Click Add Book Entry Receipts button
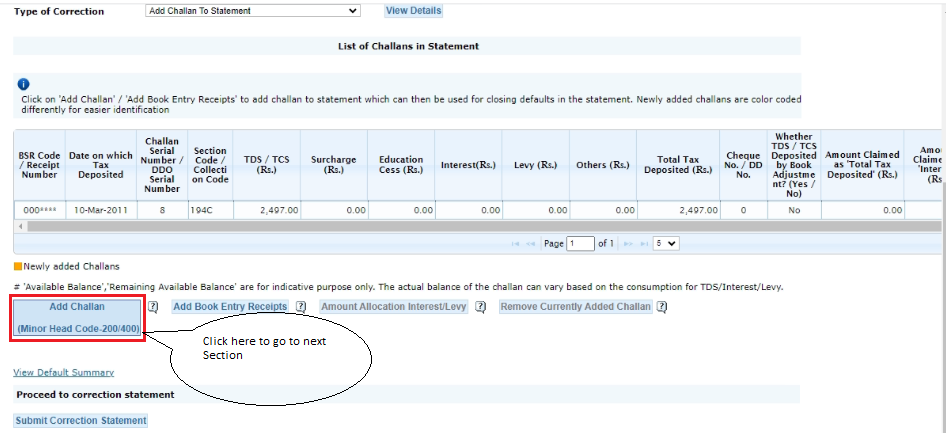 [230, 307]
